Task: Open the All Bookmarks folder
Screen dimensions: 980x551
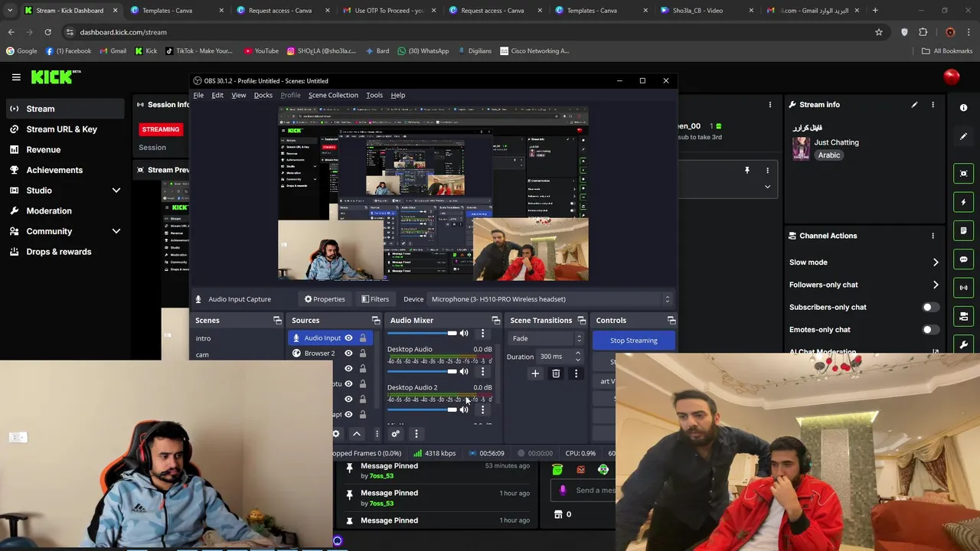Action: tap(947, 51)
